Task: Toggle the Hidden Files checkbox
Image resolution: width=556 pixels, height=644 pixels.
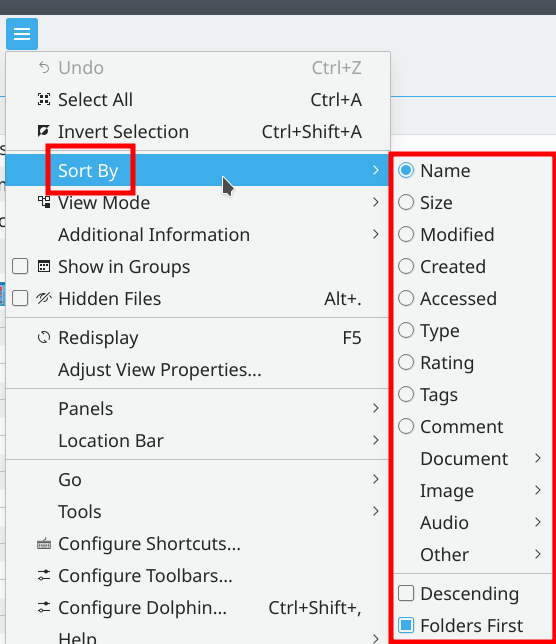Action: [20, 298]
